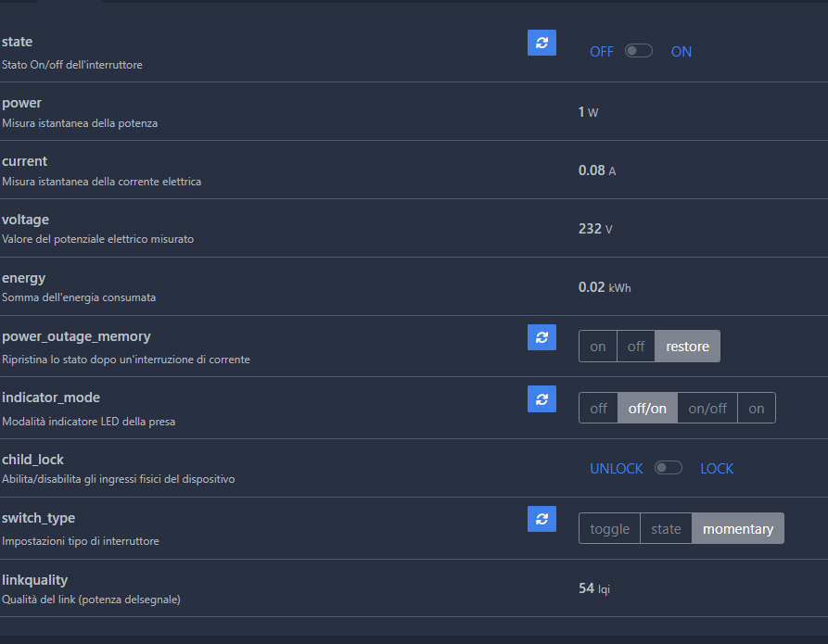The image size is (828, 644).
Task: Select momentary switch_type option
Action: 738,528
